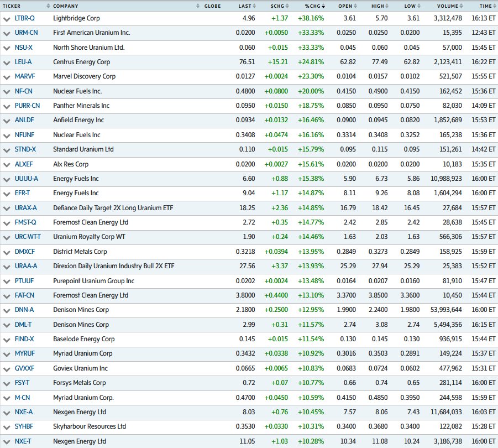Click the $CHG column sort arrows
Viewport: 498px width, 448px height.
(x=287, y=6)
